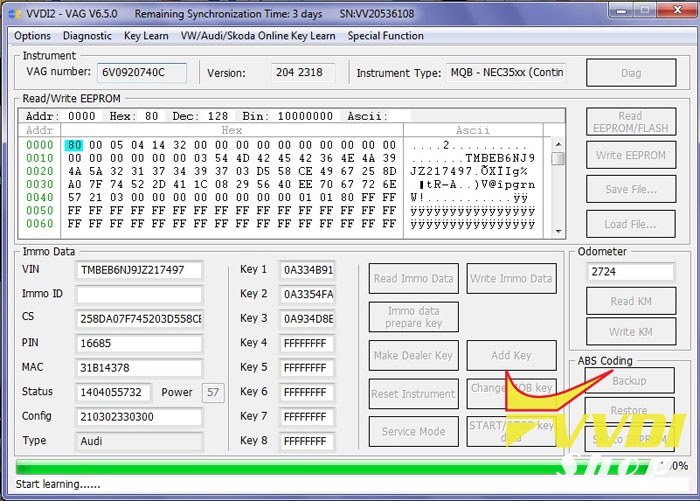The width and height of the screenshot is (700, 501).
Task: Click the VIN input field
Action: [139, 270]
